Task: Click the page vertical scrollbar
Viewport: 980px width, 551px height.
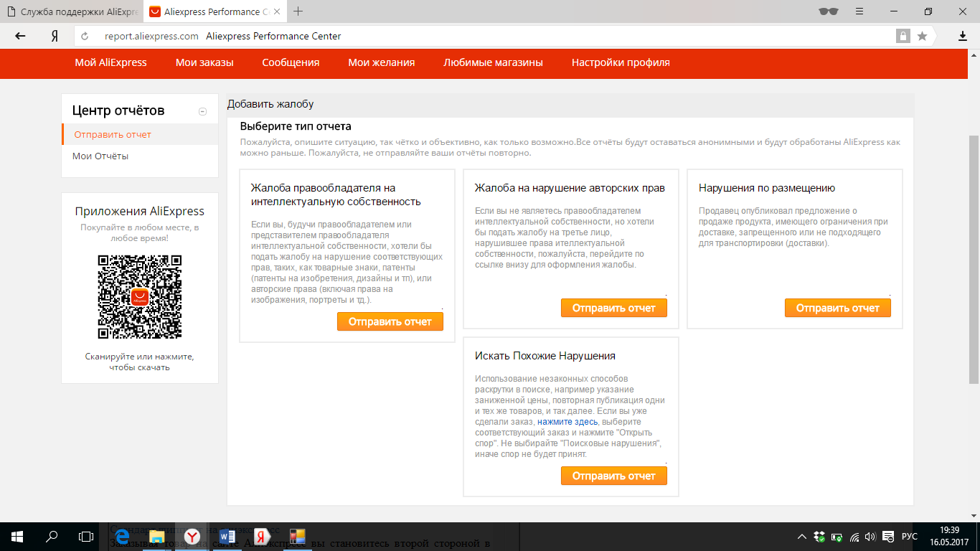Action: coord(974,258)
